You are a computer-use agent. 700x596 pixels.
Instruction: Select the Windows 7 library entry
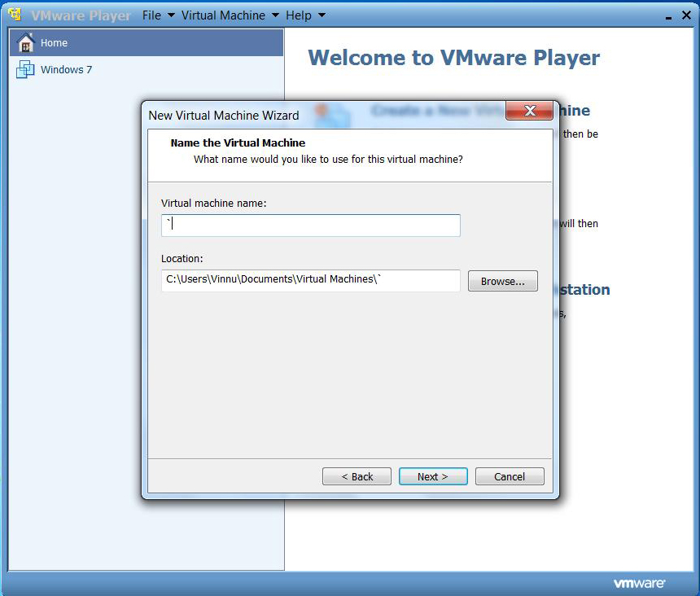(147, 70)
